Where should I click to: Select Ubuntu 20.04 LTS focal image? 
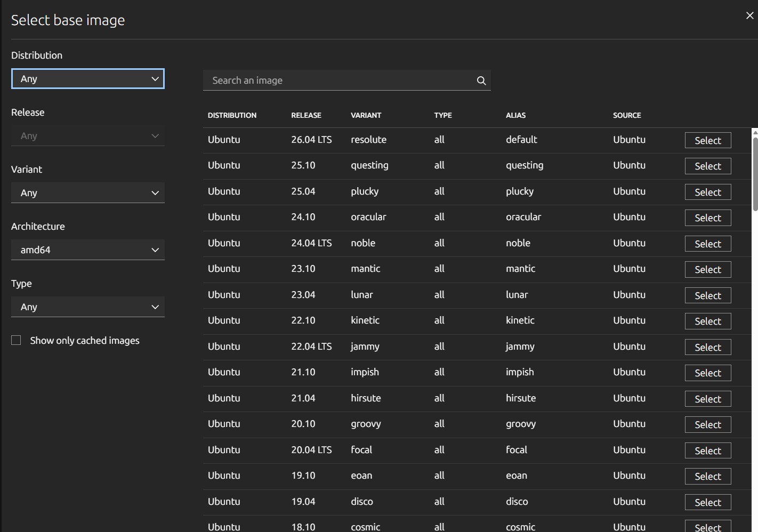point(708,450)
